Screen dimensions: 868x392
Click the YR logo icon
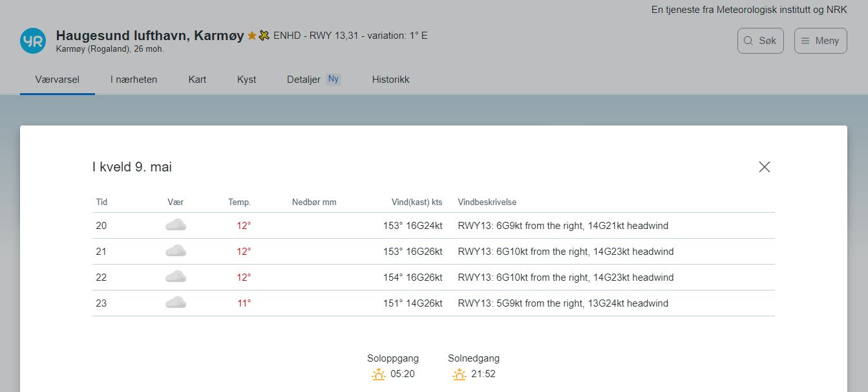[x=33, y=41]
